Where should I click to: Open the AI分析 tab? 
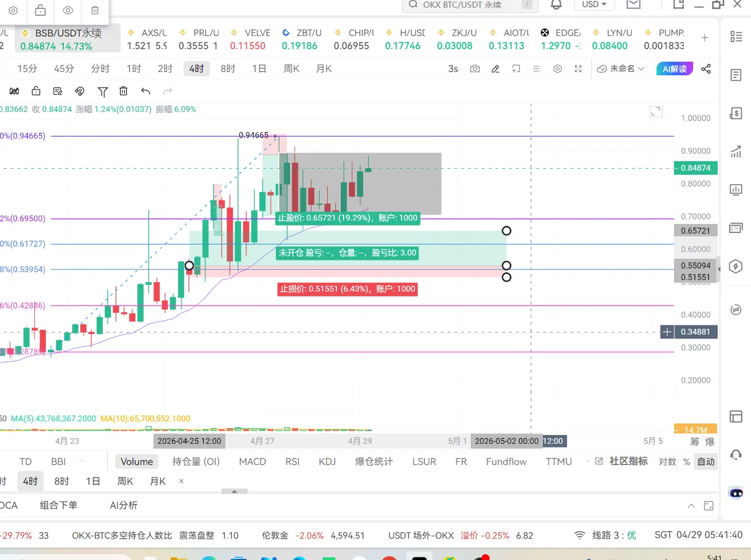tap(123, 505)
